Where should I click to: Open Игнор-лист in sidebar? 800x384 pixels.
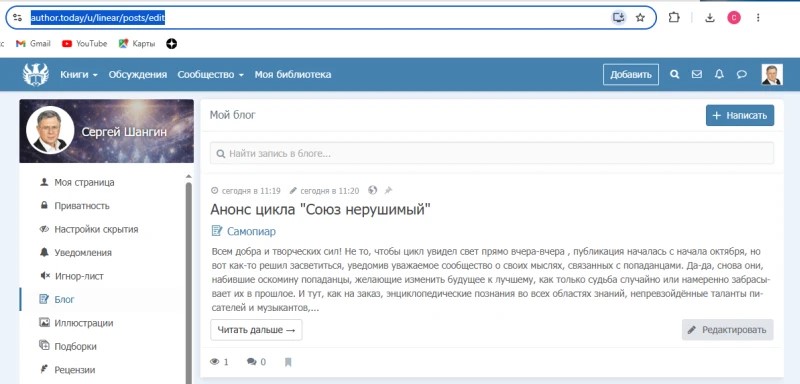click(79, 276)
